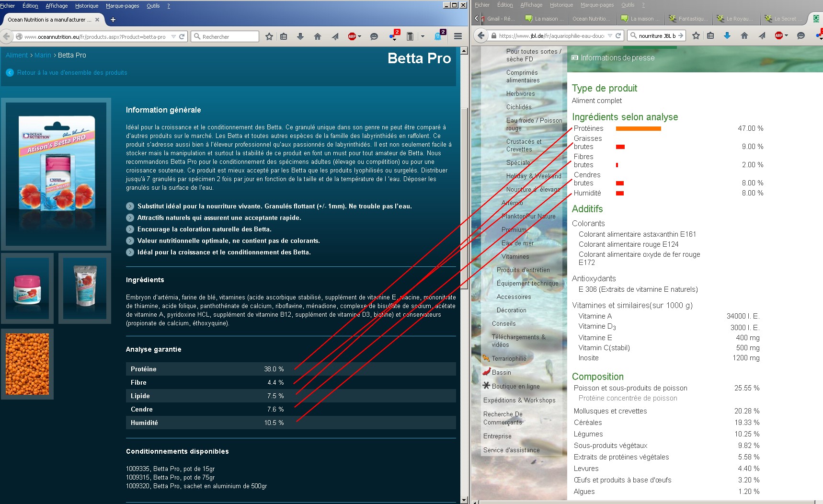Image resolution: width=823 pixels, height=504 pixels.
Task: Click the Rechercher search field
Action: click(225, 36)
